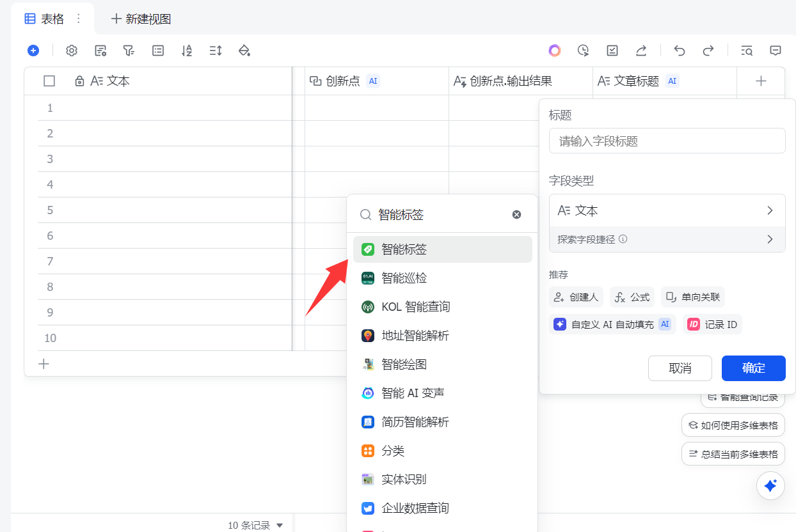Expand the 探索字段捷径 row
796x532 pixels.
point(667,239)
